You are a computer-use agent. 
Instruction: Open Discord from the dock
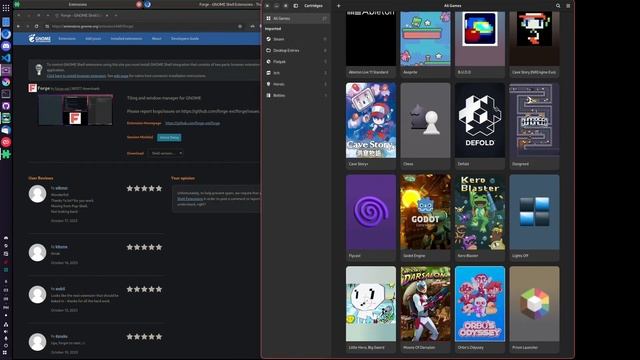[6, 46]
